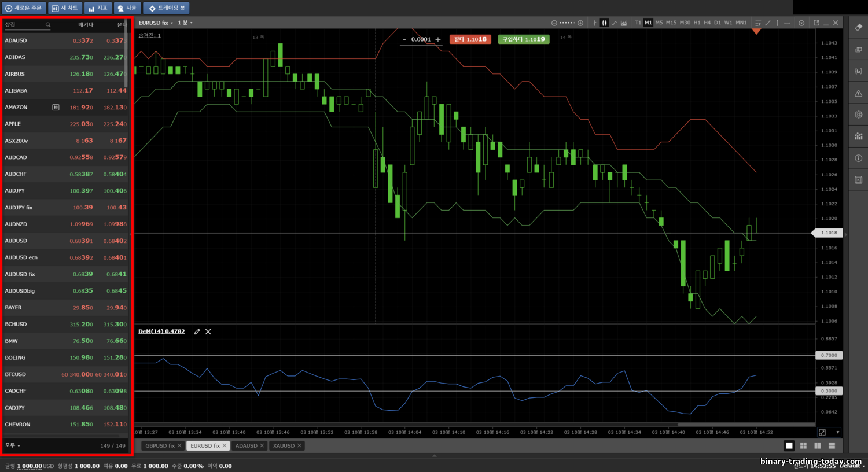868x472 pixels.
Task: Select the candlestick chart type icon
Action: 604,23
